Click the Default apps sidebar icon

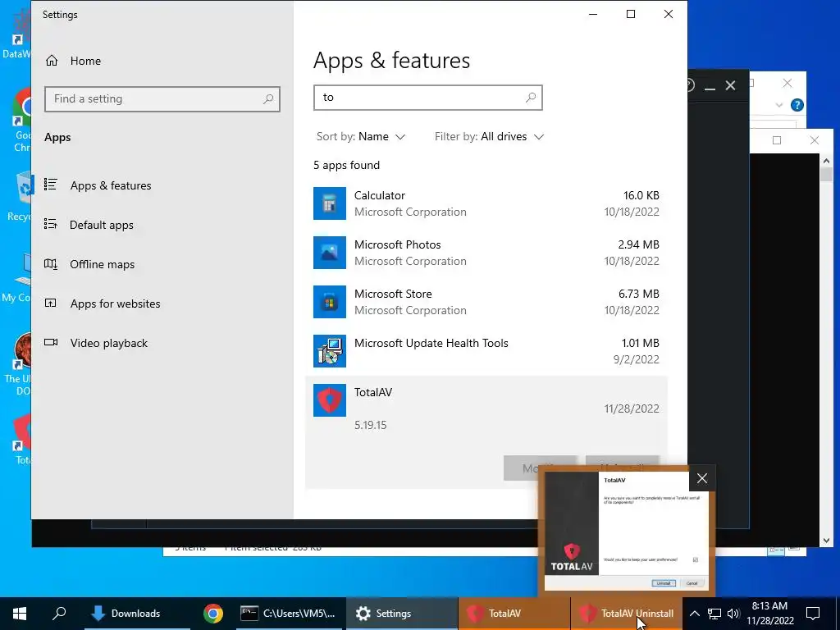[50, 225]
